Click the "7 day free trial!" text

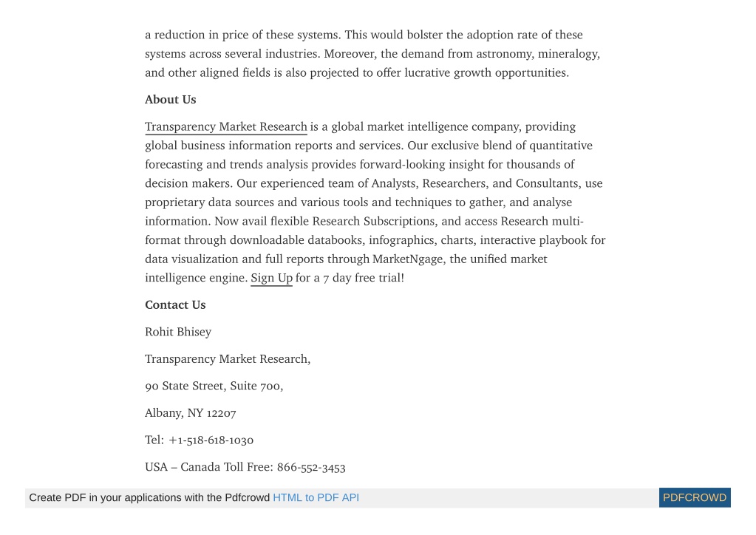coord(364,278)
